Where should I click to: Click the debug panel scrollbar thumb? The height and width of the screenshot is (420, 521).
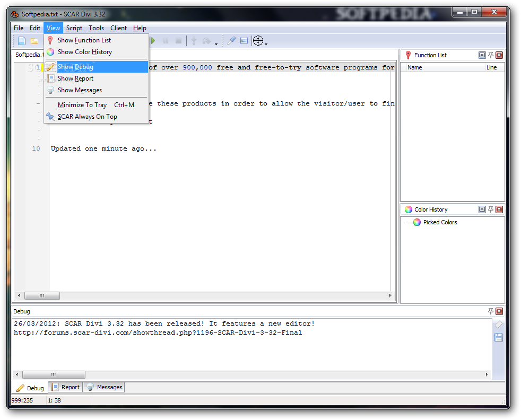pyautogui.click(x=54, y=374)
